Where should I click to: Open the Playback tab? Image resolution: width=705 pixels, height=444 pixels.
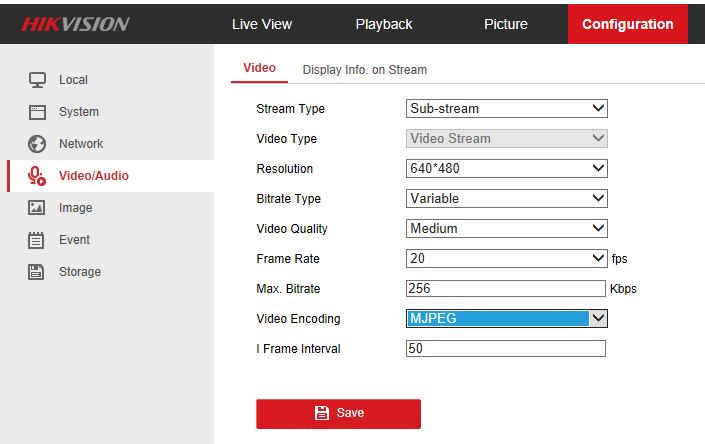click(384, 24)
